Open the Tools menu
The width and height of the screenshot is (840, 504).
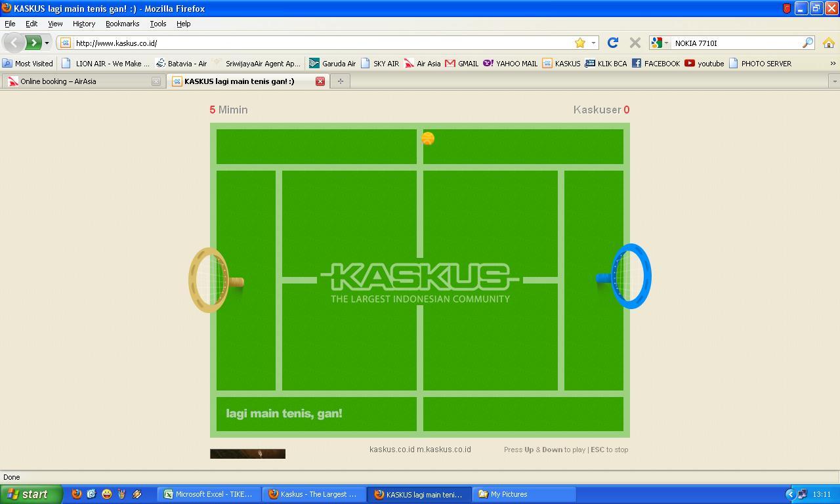click(x=157, y=24)
